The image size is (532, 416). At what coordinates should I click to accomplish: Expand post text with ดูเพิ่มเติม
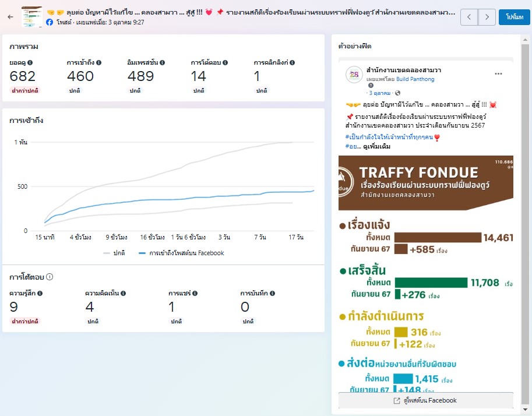pyautogui.click(x=376, y=146)
